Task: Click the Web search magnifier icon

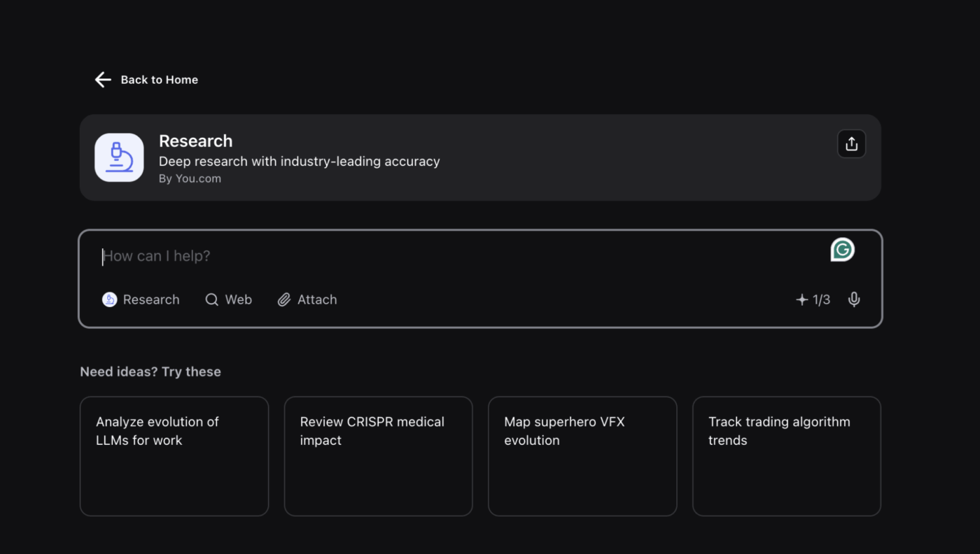Action: coord(211,299)
